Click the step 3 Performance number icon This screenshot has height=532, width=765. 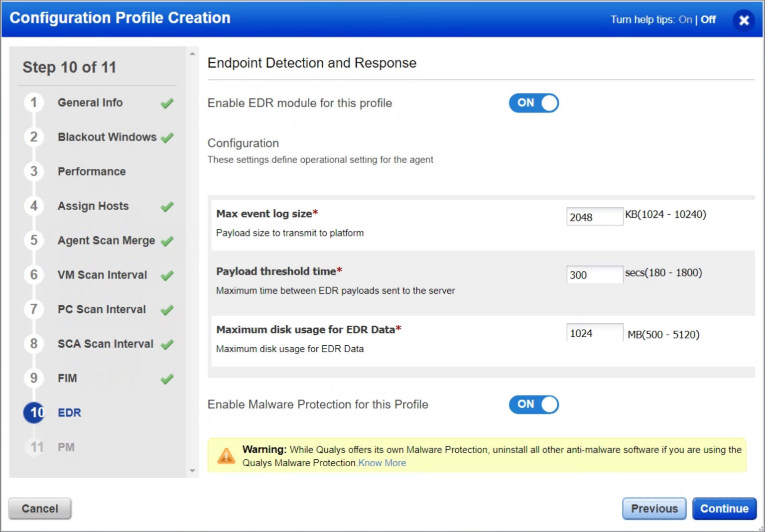34,171
